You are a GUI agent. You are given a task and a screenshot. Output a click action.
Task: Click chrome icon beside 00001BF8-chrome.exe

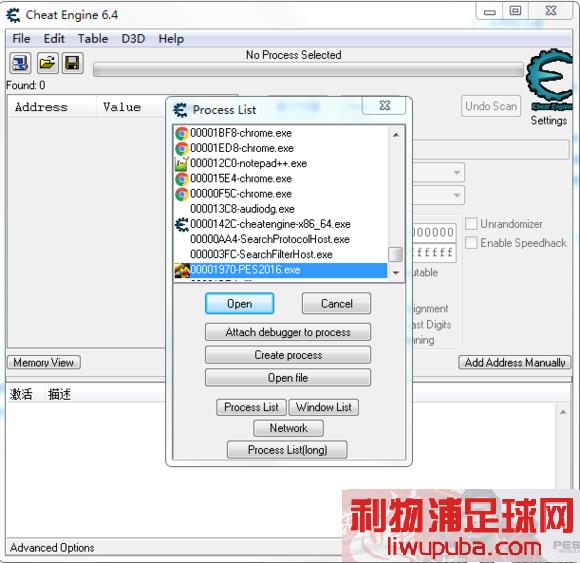click(182, 133)
